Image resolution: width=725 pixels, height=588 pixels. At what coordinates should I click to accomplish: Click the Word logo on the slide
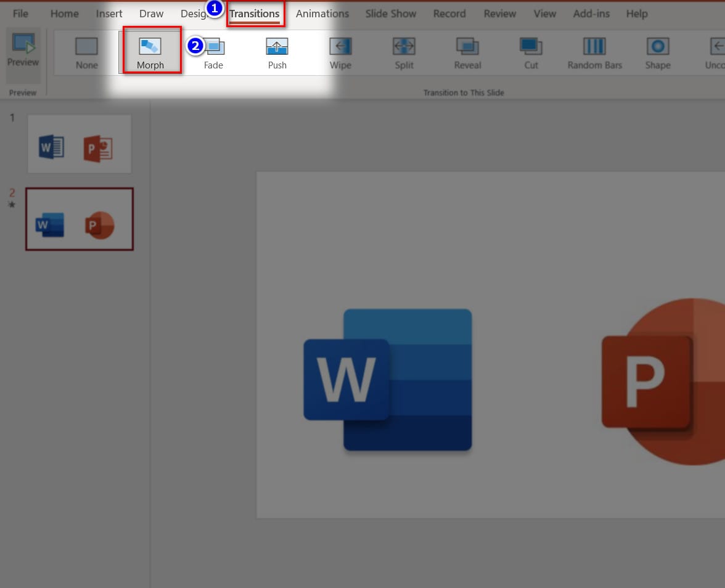click(x=387, y=380)
